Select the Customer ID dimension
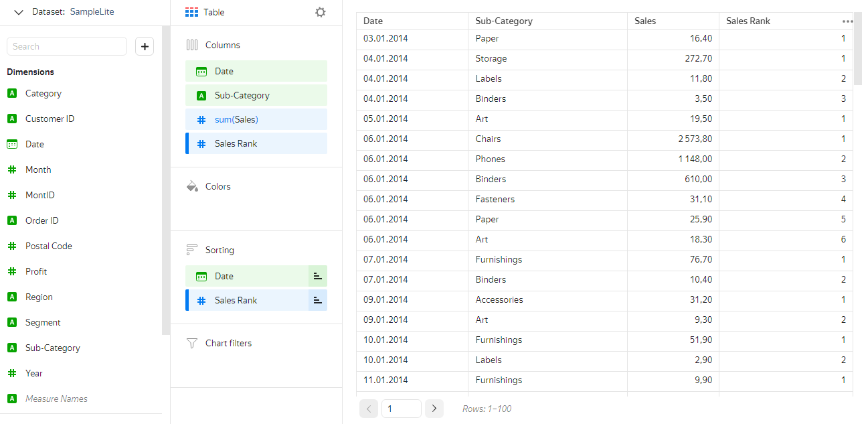This screenshot has height=424, width=868. tap(50, 119)
